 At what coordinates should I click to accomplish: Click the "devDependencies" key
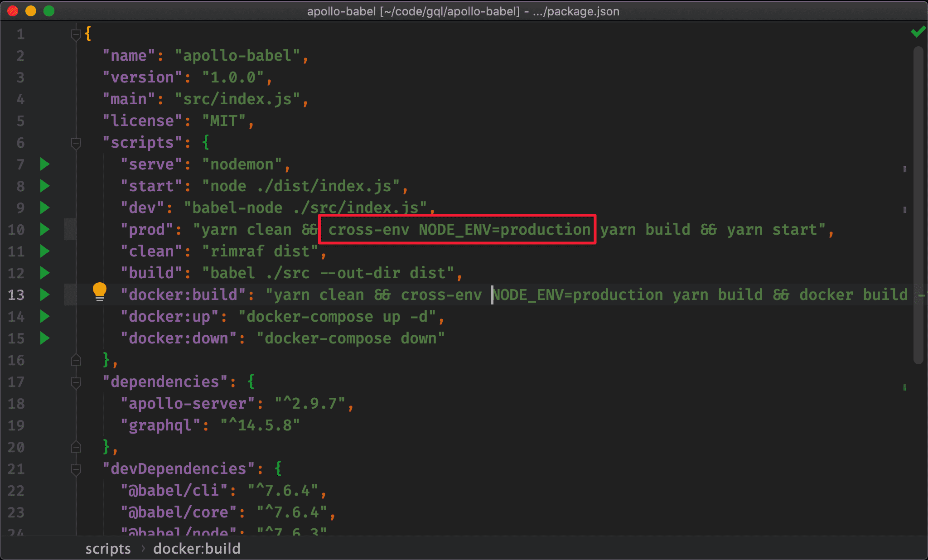point(178,469)
